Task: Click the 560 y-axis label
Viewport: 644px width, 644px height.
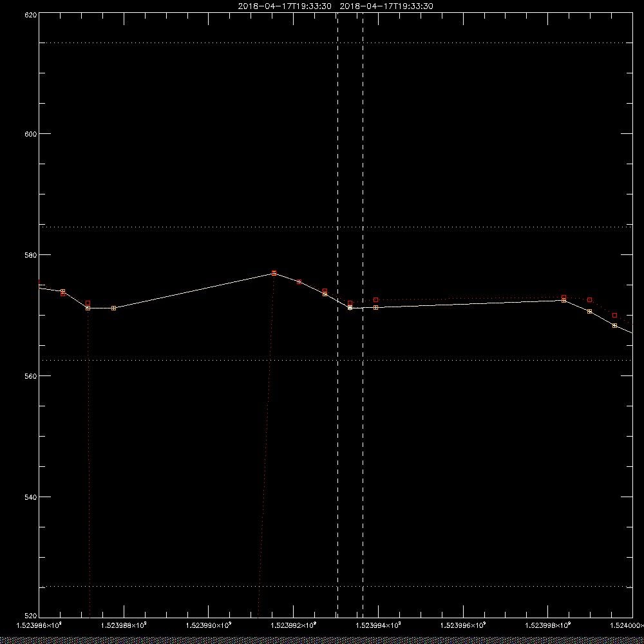Action: pyautogui.click(x=31, y=376)
